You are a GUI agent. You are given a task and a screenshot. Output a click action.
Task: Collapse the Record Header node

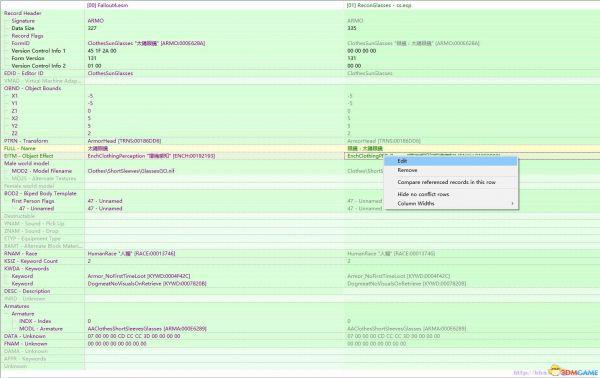click(x=23, y=13)
